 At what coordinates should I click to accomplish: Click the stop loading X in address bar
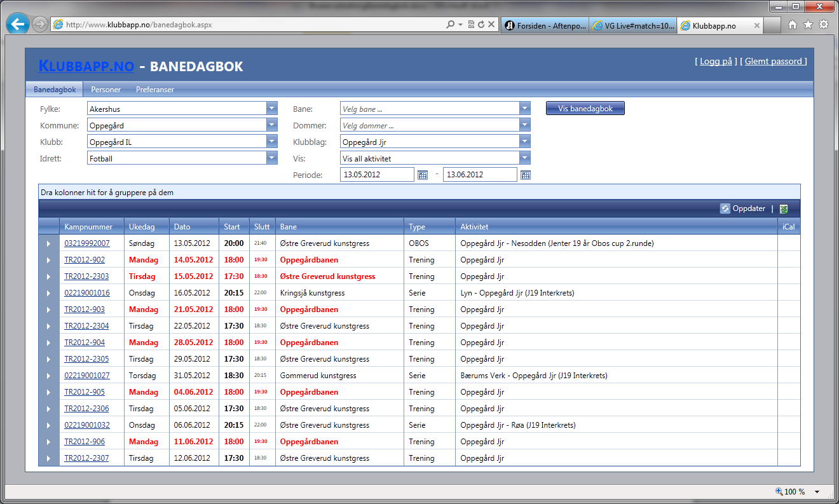click(491, 25)
